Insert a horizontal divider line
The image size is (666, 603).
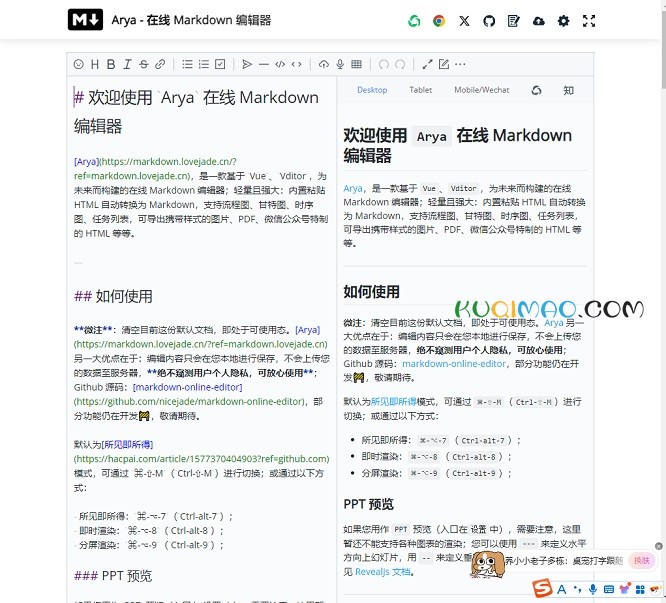tap(264, 64)
